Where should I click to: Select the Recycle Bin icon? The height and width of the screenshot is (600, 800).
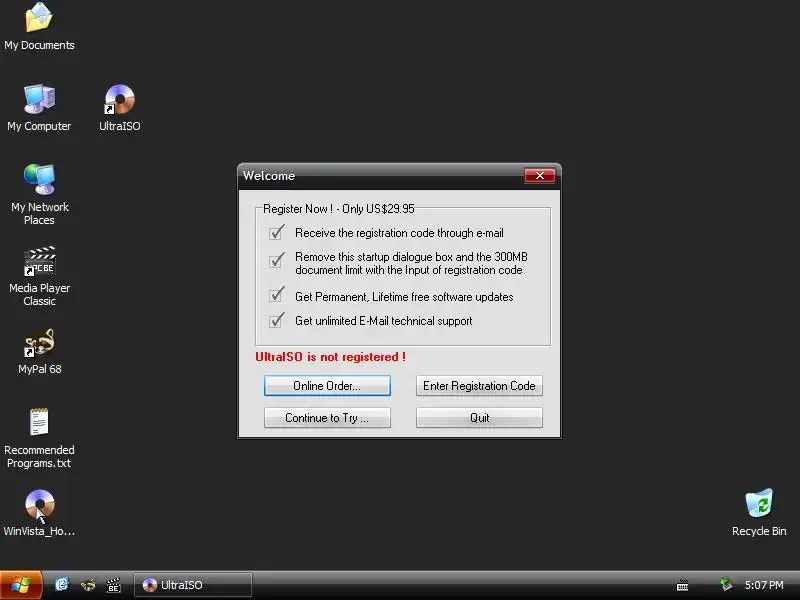tap(759, 512)
